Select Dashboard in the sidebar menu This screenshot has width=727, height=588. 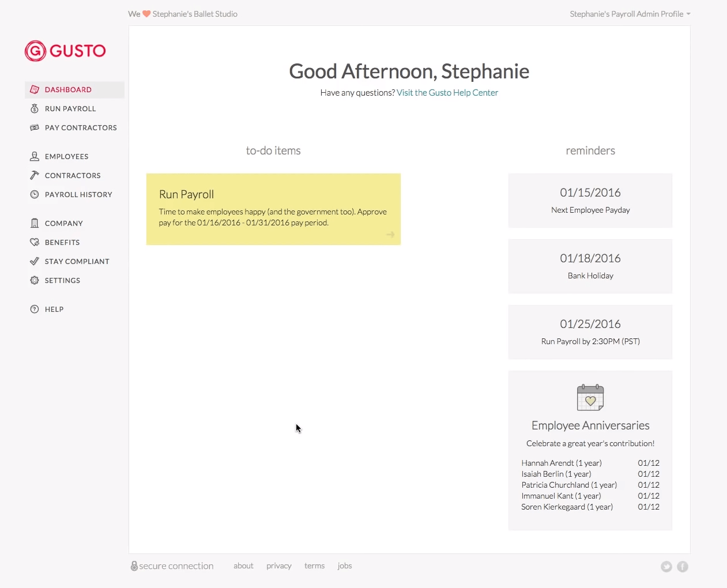(68, 89)
